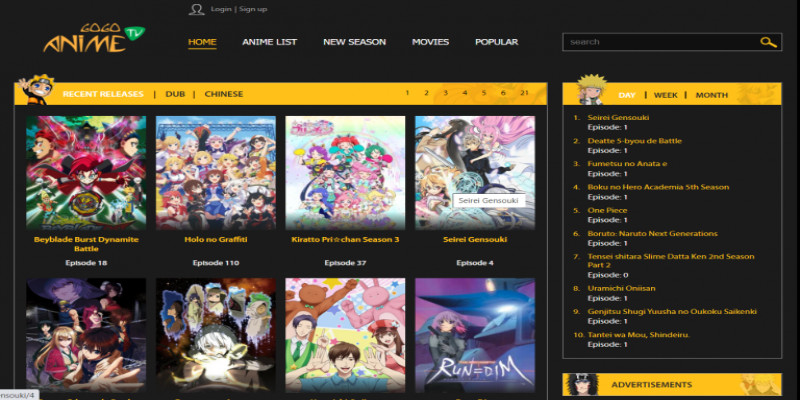Open Boruto: Naruto Next Generations entry
The image size is (800, 400).
[x=653, y=234]
